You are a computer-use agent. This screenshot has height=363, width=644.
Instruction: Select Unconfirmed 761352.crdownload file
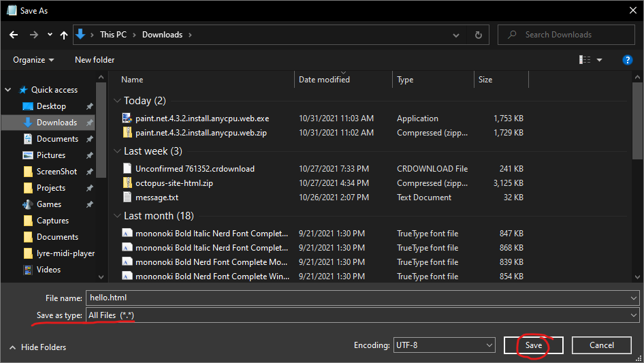coord(195,168)
